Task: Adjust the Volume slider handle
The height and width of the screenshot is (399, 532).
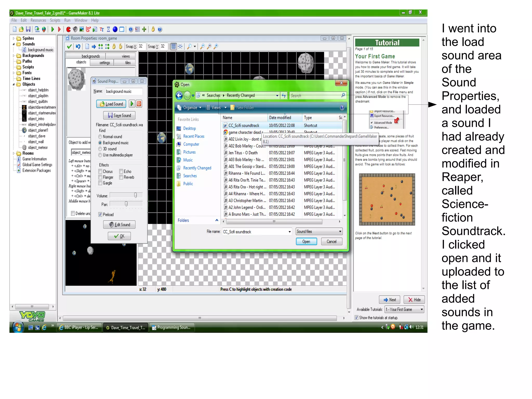Action: coord(135,195)
